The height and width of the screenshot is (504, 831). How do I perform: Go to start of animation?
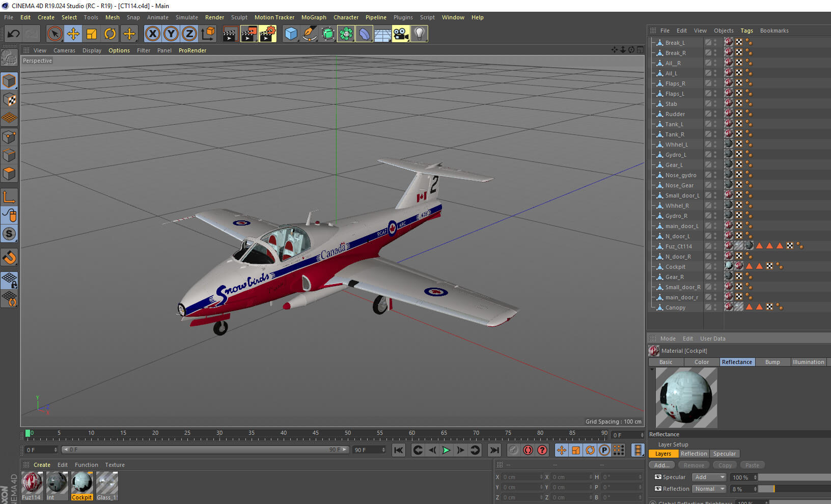point(399,450)
